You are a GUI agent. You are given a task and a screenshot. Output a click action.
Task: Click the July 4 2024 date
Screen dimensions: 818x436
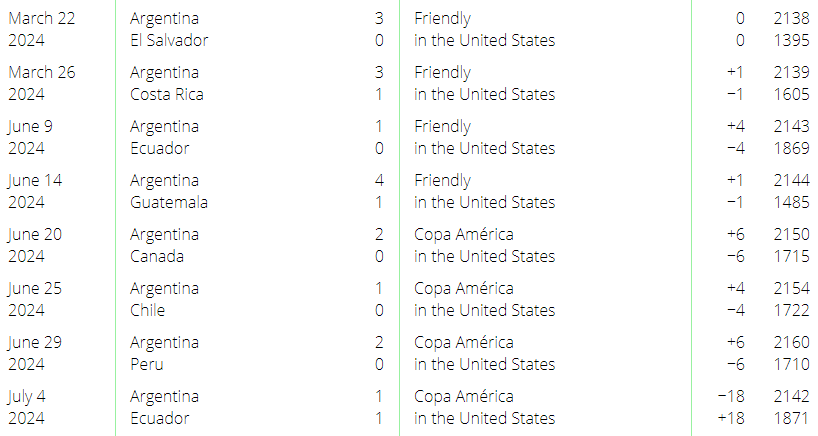(x=27, y=407)
